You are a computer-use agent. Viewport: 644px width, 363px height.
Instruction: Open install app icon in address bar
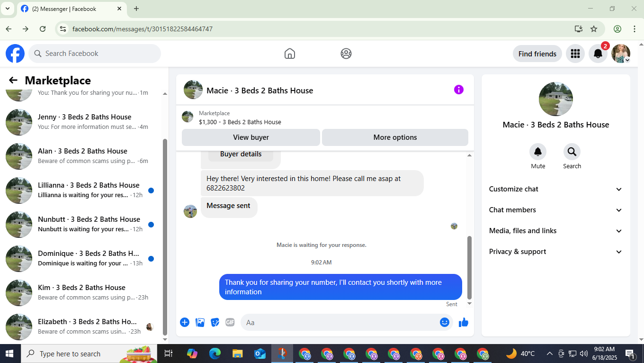pyautogui.click(x=578, y=29)
